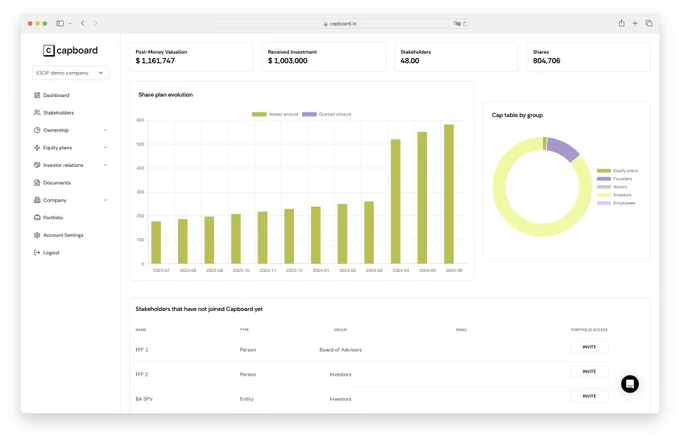
Task: Open browser sidebar options chevron
Action: [70, 23]
